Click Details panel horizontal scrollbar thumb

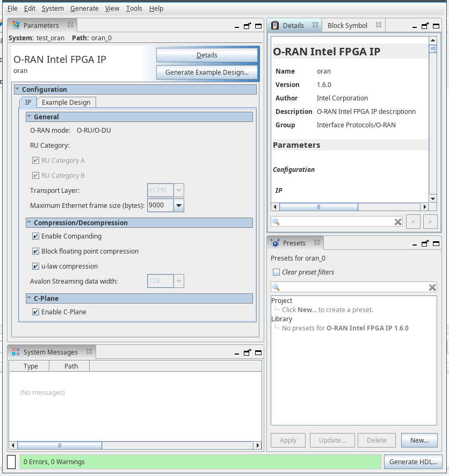[318, 207]
